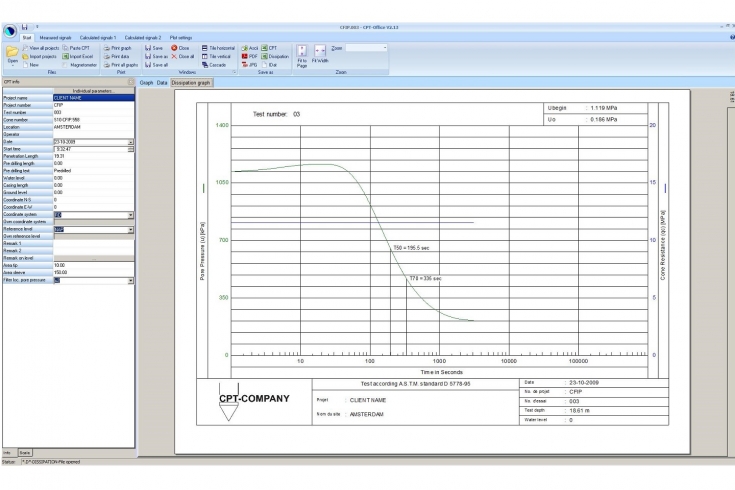Click the Open folder icon
Image resolution: width=735 pixels, height=490 pixels.
12,50
